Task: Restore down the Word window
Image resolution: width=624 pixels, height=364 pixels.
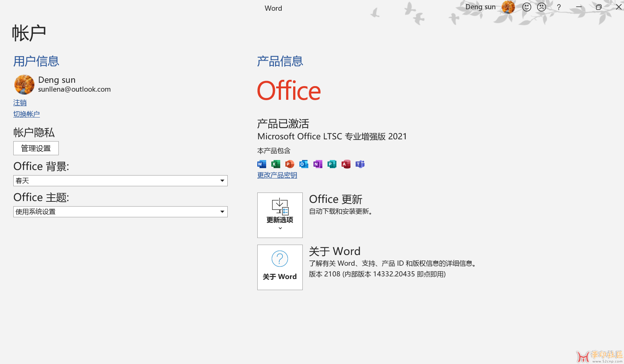Action: pyautogui.click(x=598, y=7)
